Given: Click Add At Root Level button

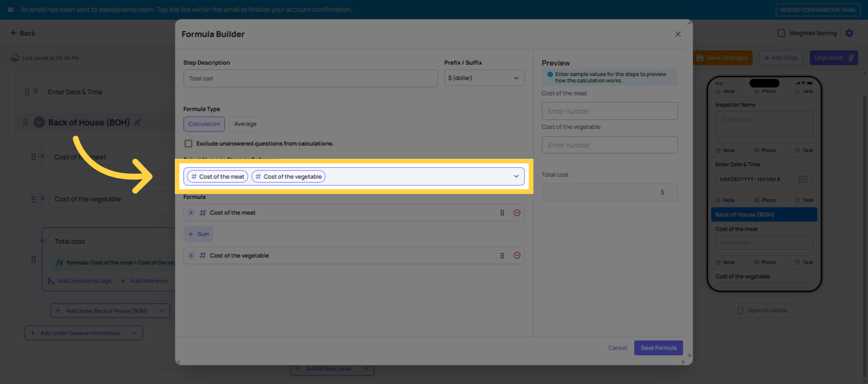Looking at the screenshot, I should 324,369.
